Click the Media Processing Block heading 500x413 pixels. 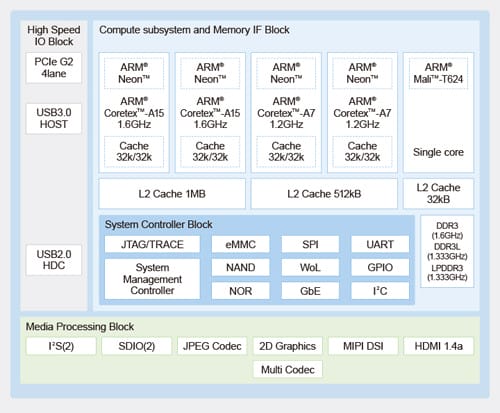pyautogui.click(x=80, y=326)
